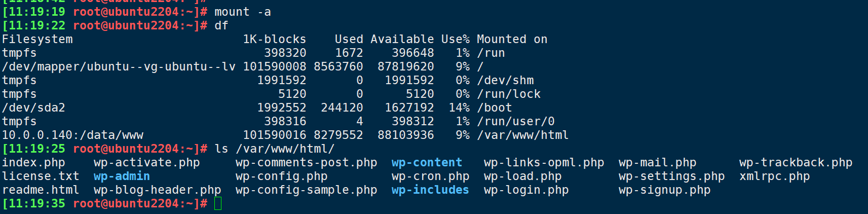Click the Mounted on column header

pos(512,40)
